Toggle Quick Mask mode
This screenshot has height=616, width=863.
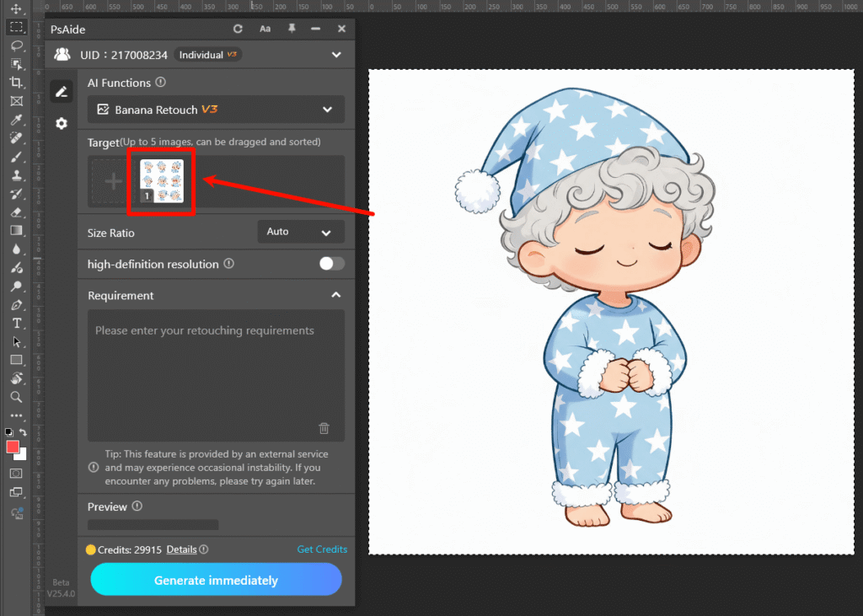[x=18, y=473]
